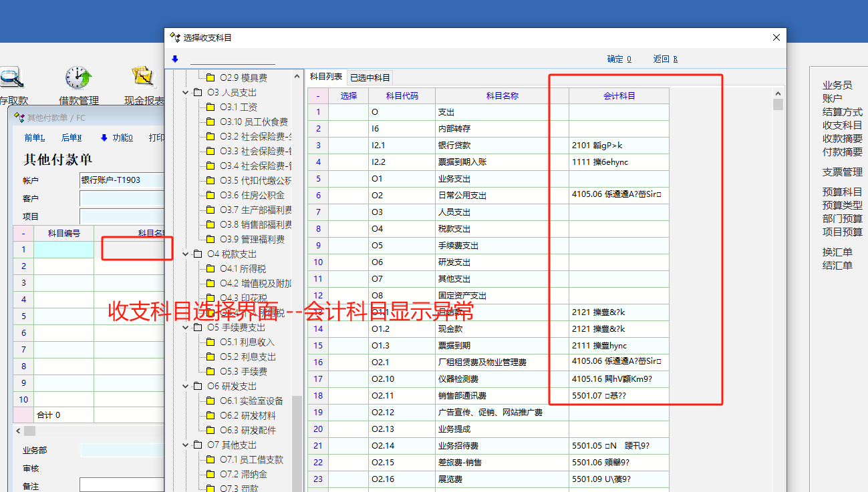Open the 借款管理 clock icon
This screenshot has height=492, width=868.
(x=78, y=78)
